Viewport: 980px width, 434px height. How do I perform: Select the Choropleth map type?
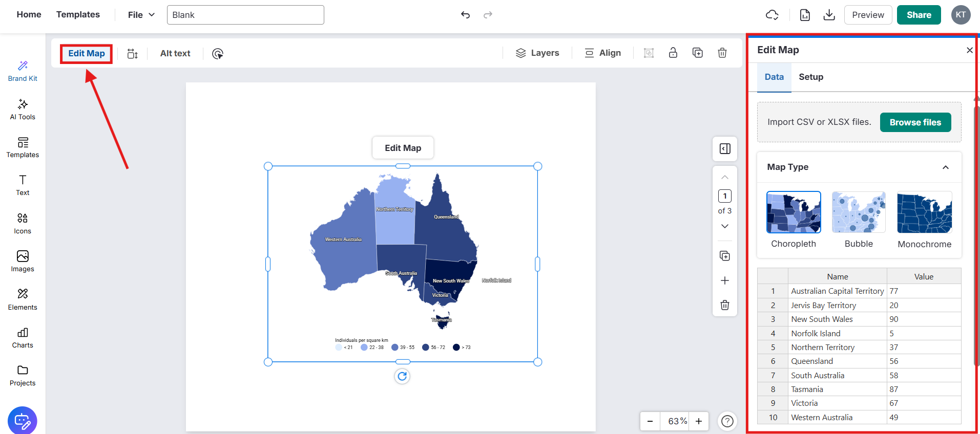(x=794, y=212)
